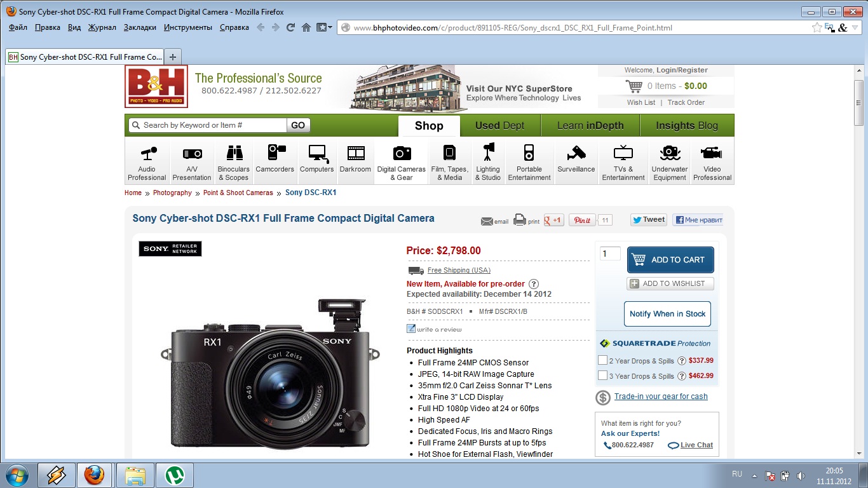
Task: Open the Закладки menu
Action: (140, 27)
